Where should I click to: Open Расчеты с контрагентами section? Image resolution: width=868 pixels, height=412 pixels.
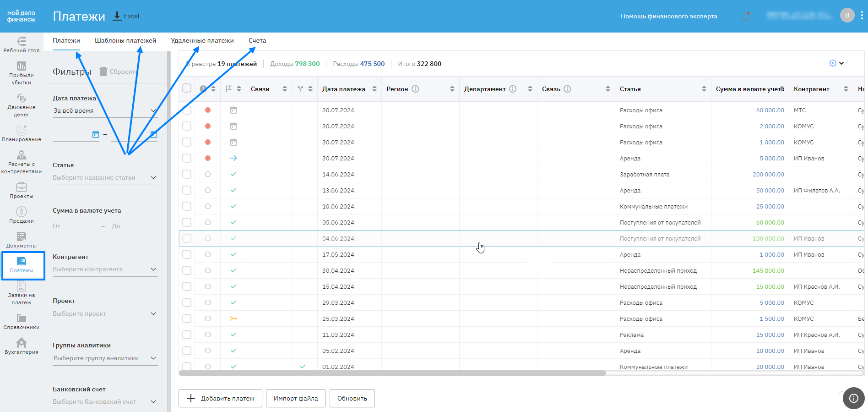21,162
